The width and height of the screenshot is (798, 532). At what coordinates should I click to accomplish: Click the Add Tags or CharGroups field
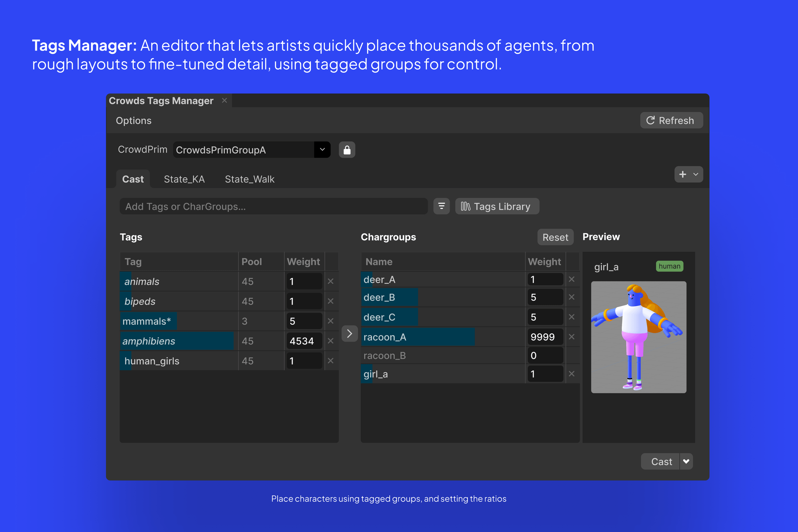273,206
